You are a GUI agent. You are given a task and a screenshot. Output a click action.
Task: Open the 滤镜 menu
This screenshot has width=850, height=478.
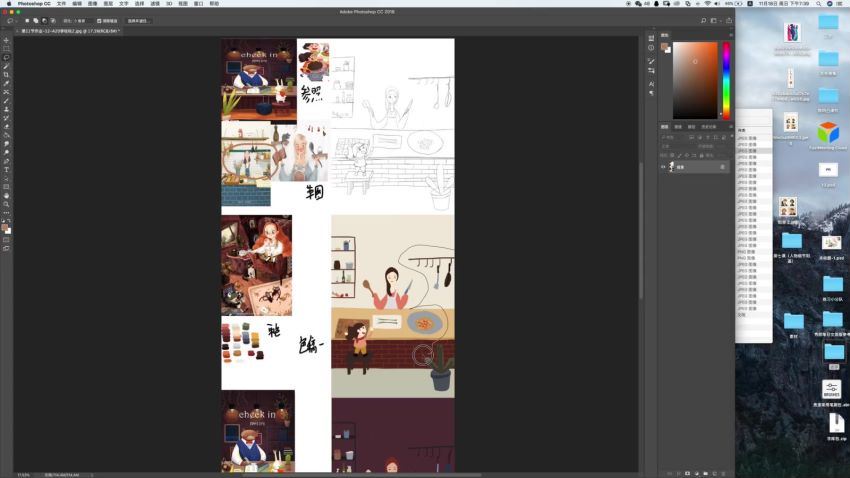click(x=155, y=3)
